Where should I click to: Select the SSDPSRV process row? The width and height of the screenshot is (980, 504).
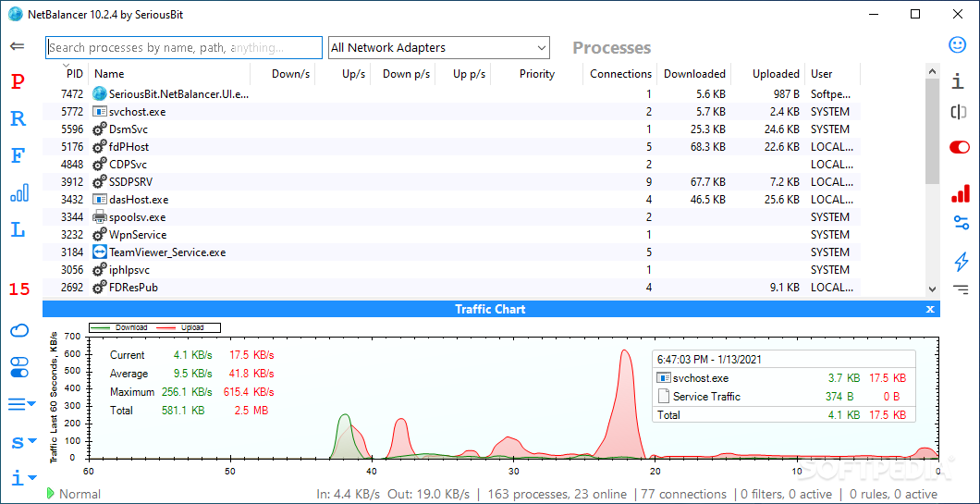[451, 182]
